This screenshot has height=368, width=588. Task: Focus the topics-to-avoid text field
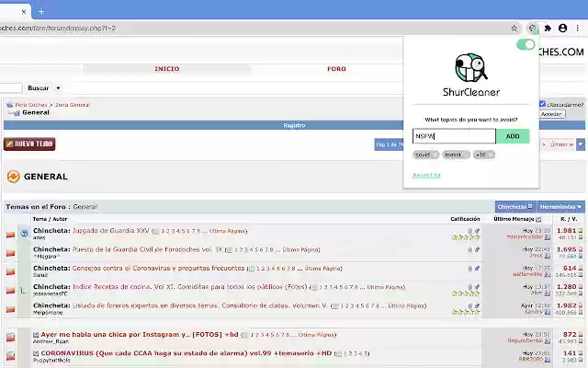[x=454, y=136]
